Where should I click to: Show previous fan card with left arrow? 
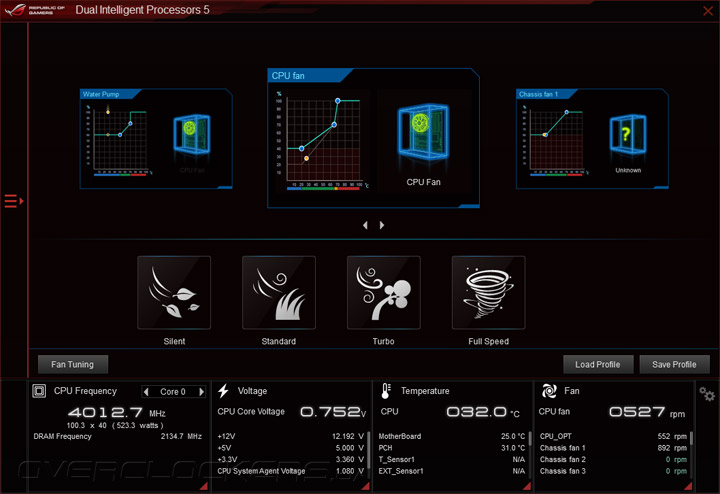point(365,225)
